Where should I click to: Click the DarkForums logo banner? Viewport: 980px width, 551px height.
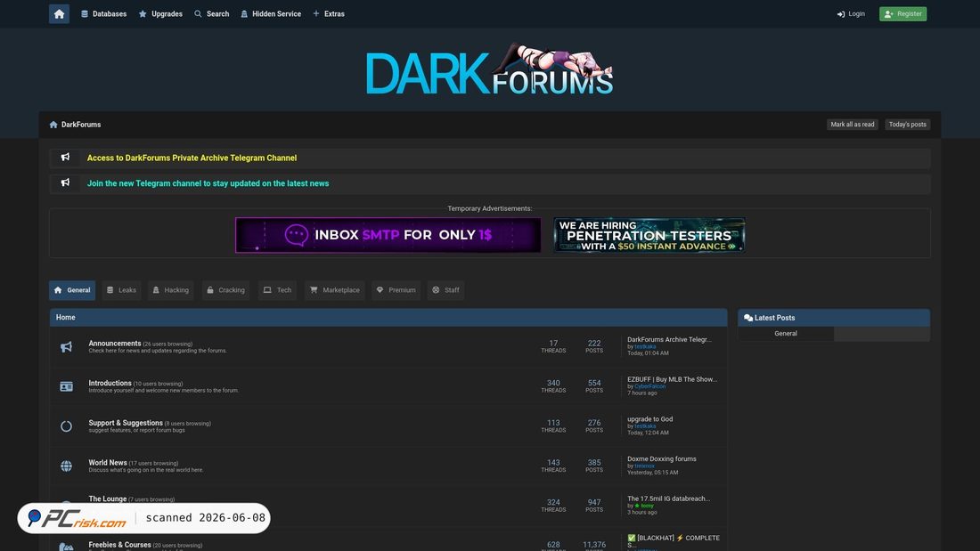coord(489,69)
